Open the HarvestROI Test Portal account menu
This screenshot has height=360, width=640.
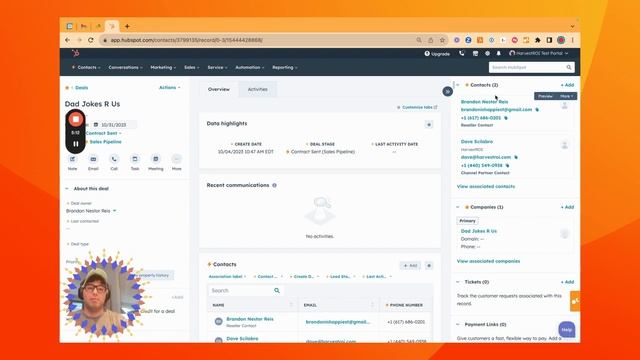tap(538, 53)
